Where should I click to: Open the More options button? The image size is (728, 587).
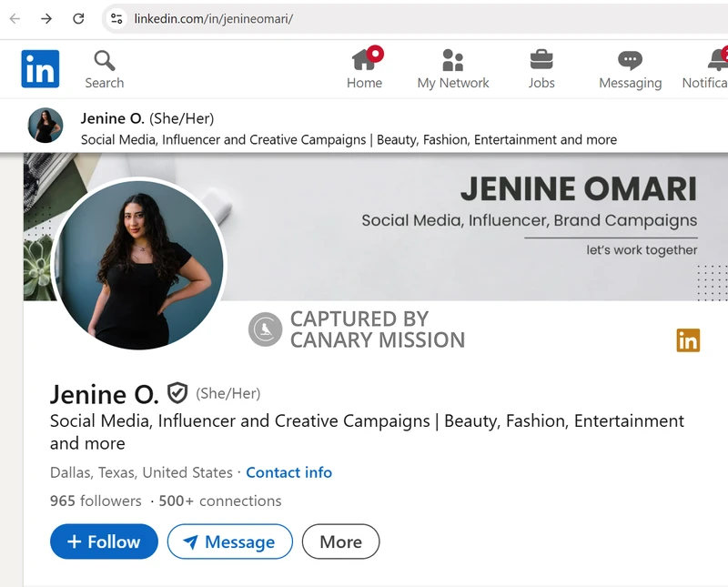point(340,541)
